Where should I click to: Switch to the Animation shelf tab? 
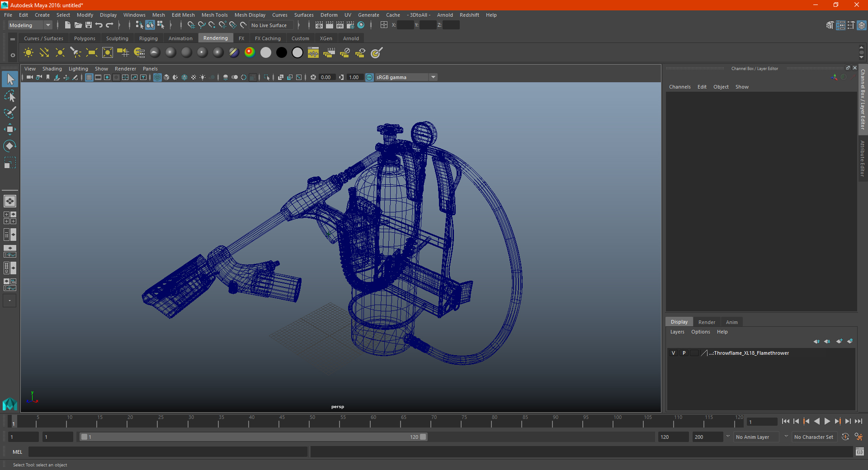180,38
